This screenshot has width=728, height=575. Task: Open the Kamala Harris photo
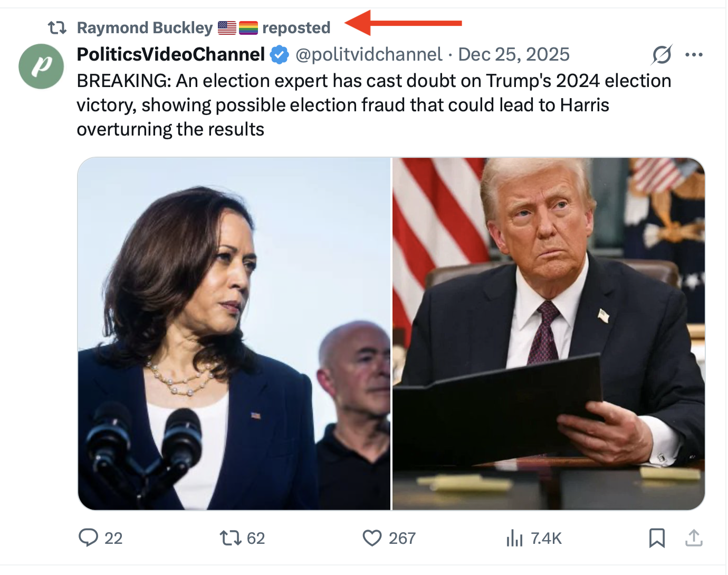click(234, 333)
